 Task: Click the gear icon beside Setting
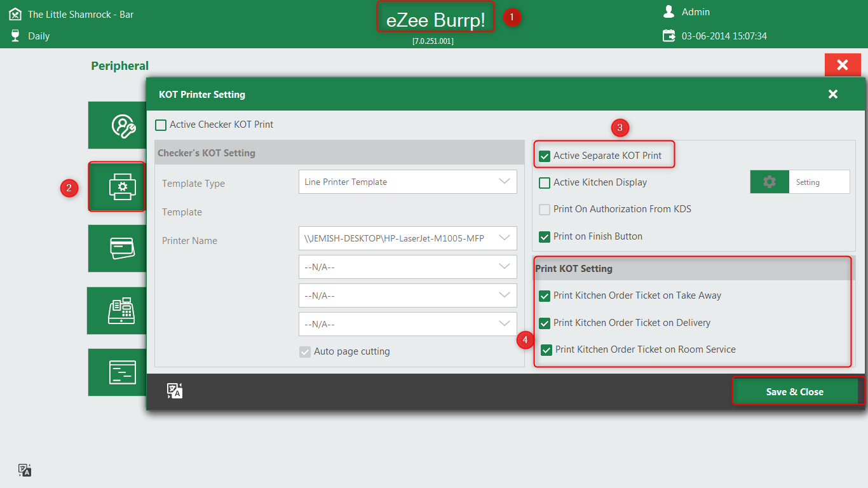(770, 182)
